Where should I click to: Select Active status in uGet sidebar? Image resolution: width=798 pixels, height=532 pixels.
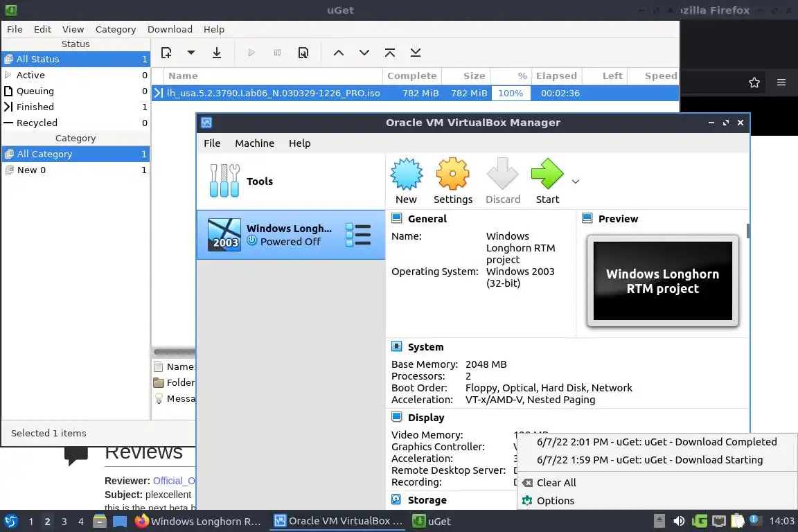click(x=76, y=75)
